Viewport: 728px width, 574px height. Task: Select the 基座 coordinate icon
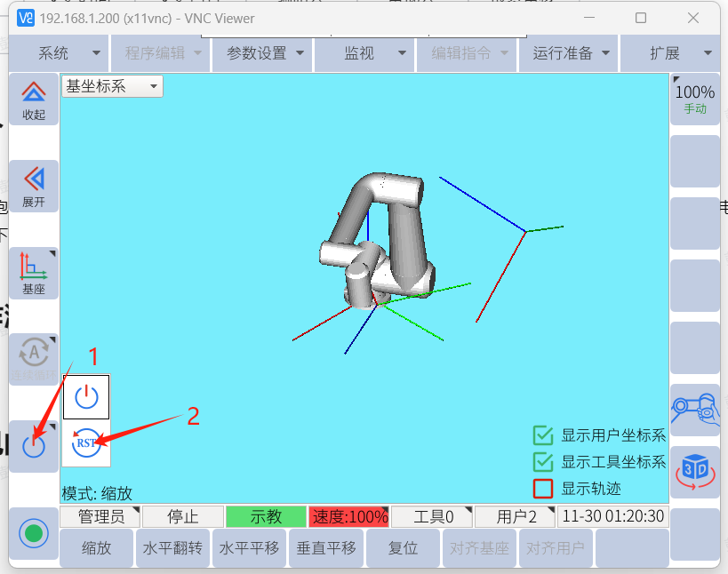pos(34,273)
